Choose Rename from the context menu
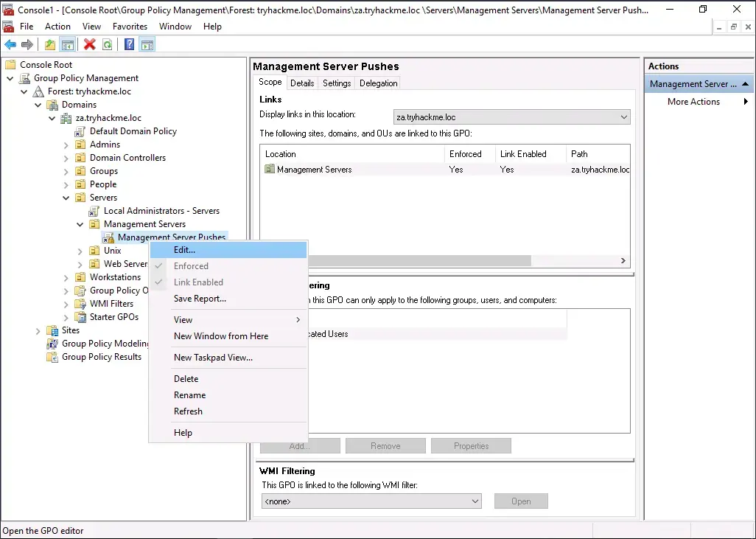 click(x=228, y=395)
